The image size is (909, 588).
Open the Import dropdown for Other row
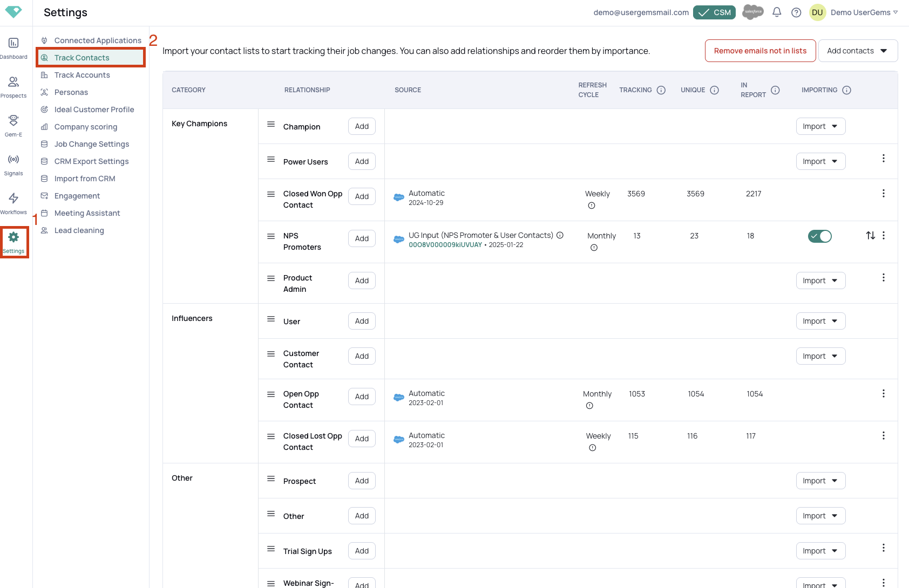[820, 516]
